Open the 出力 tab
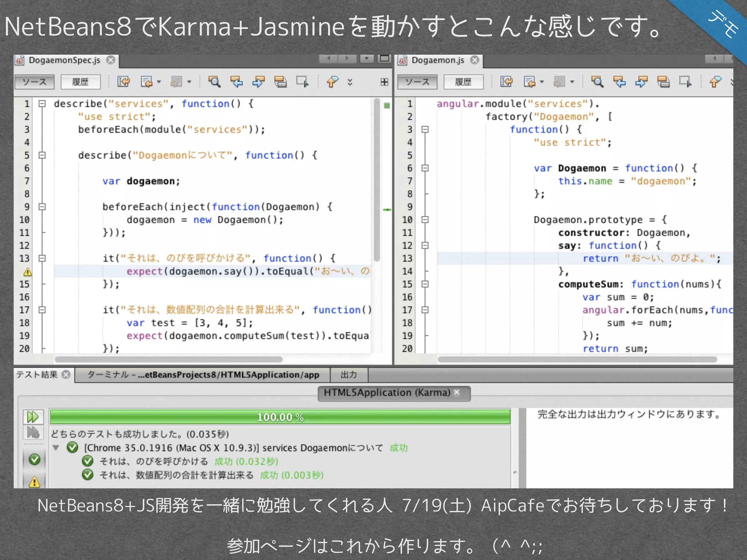This screenshot has width=747, height=560. [x=349, y=375]
